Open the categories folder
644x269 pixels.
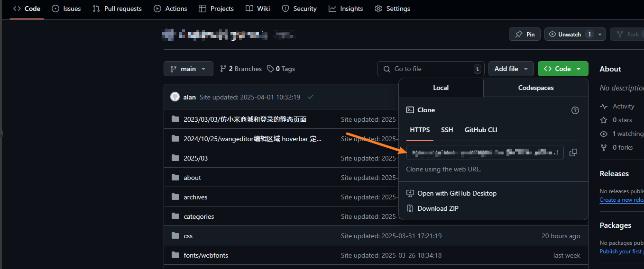point(199,216)
